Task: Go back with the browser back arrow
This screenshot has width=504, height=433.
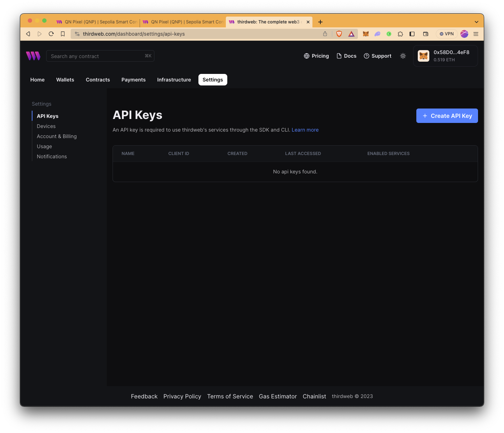Action: (28, 34)
